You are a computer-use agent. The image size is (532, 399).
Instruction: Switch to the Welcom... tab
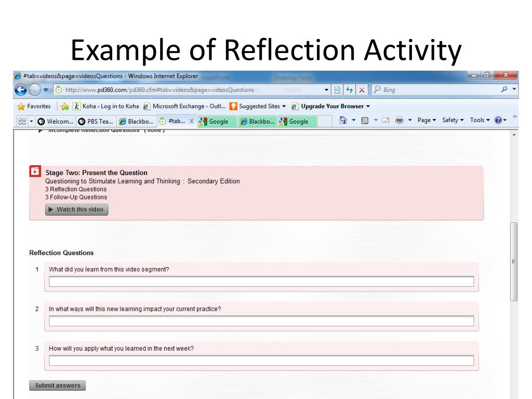coord(55,122)
